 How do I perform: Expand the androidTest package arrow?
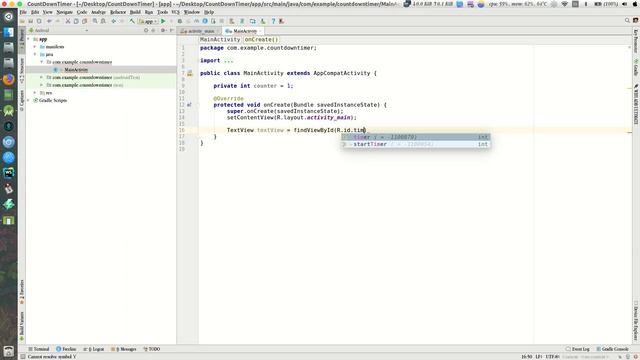click(42, 77)
